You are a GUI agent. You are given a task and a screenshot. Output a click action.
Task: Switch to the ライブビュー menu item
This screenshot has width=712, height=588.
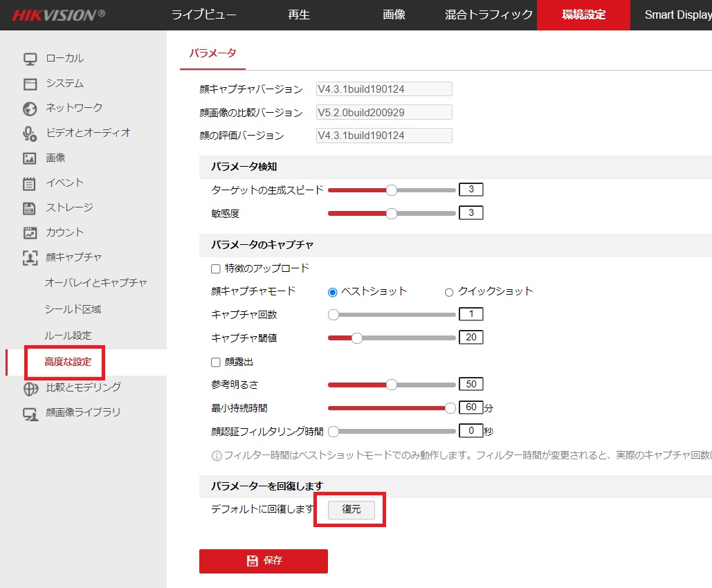[206, 15]
